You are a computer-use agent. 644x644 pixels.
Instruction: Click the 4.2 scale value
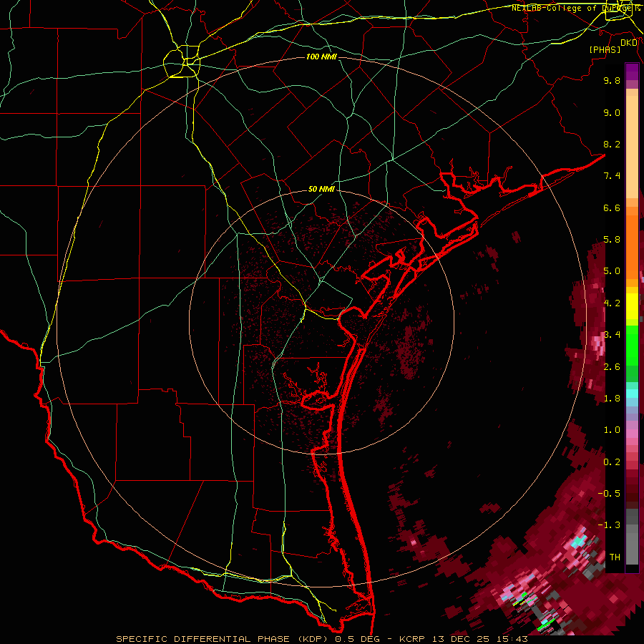(x=612, y=303)
